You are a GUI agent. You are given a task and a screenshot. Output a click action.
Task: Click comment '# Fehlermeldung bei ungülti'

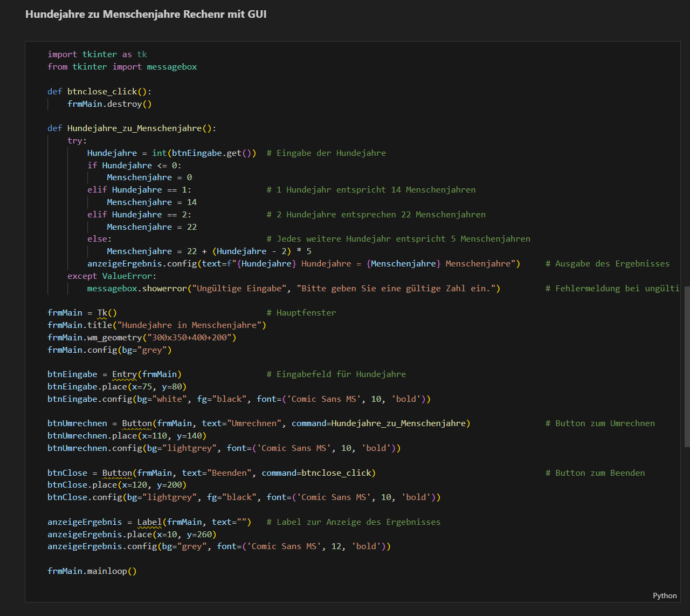pyautogui.click(x=612, y=289)
